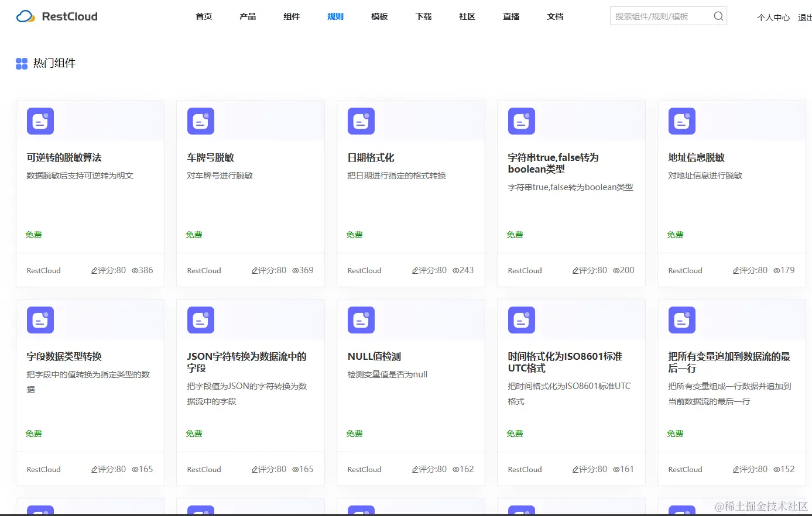812x516 pixels.
Task: Click the search magnifier icon
Action: click(x=718, y=16)
